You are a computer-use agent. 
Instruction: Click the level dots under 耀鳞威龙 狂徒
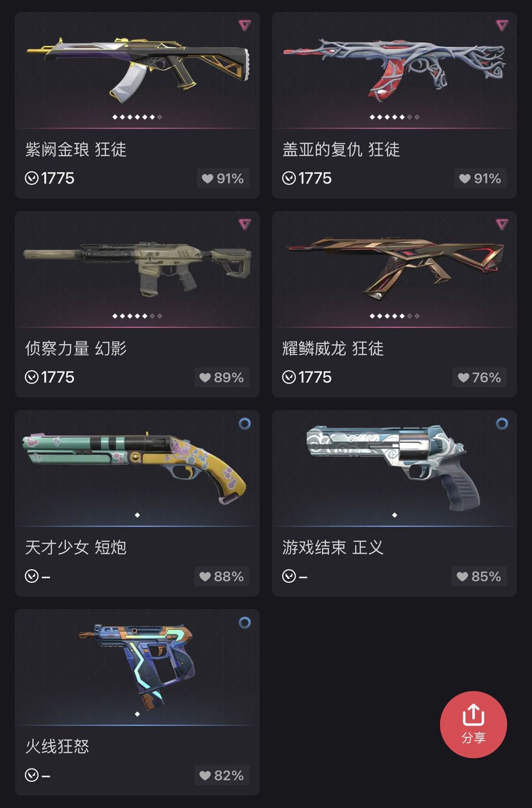coord(395,316)
